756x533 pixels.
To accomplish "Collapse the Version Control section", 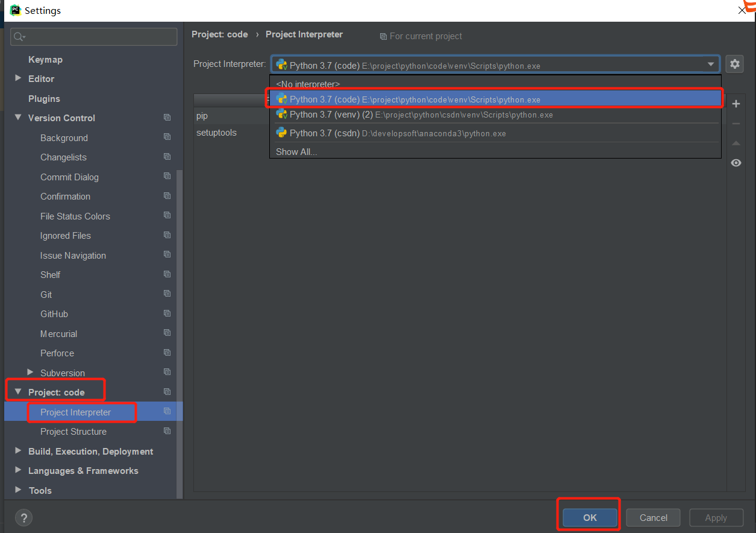I will coord(17,118).
